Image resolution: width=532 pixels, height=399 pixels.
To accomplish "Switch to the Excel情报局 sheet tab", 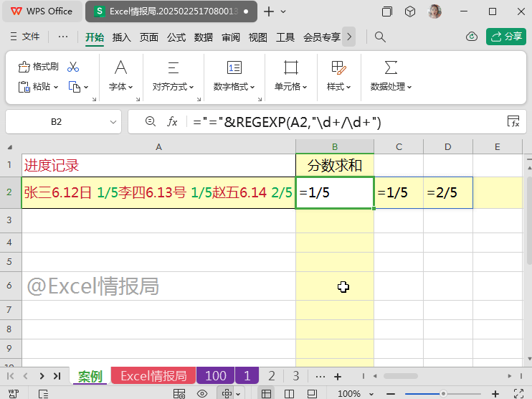I will coord(153,376).
